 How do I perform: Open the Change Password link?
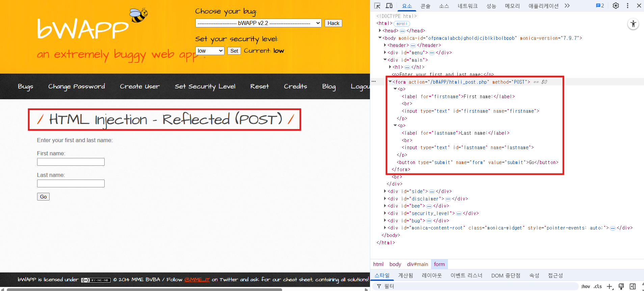(77, 86)
